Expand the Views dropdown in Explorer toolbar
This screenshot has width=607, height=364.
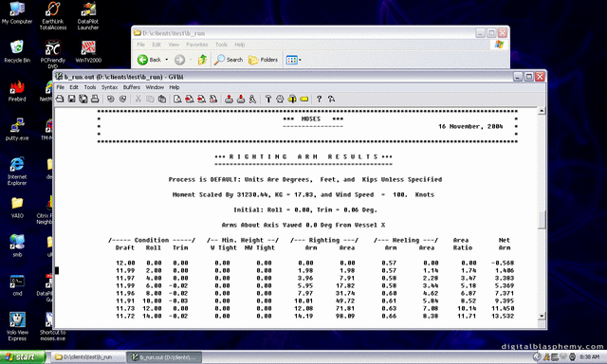(300, 60)
